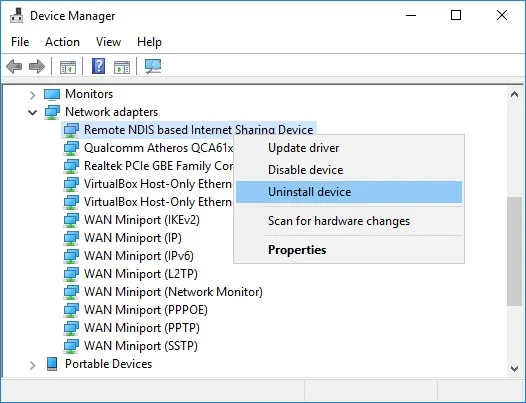Image resolution: width=526 pixels, height=403 pixels.
Task: Collapse the Network adapters category
Action: point(33,112)
